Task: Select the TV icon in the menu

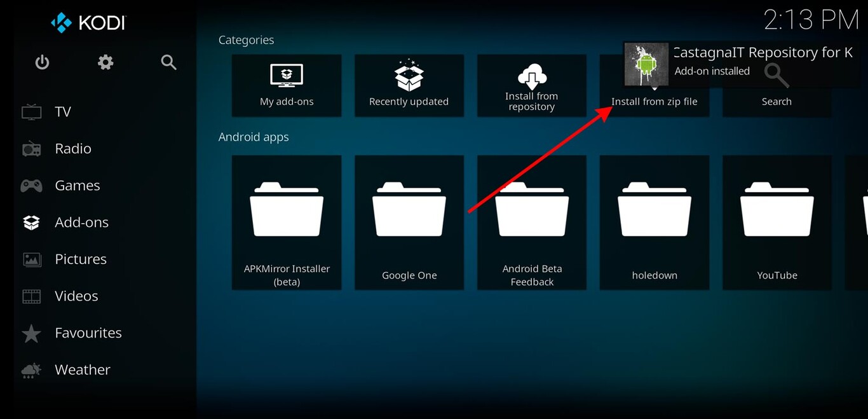Action: (32, 112)
